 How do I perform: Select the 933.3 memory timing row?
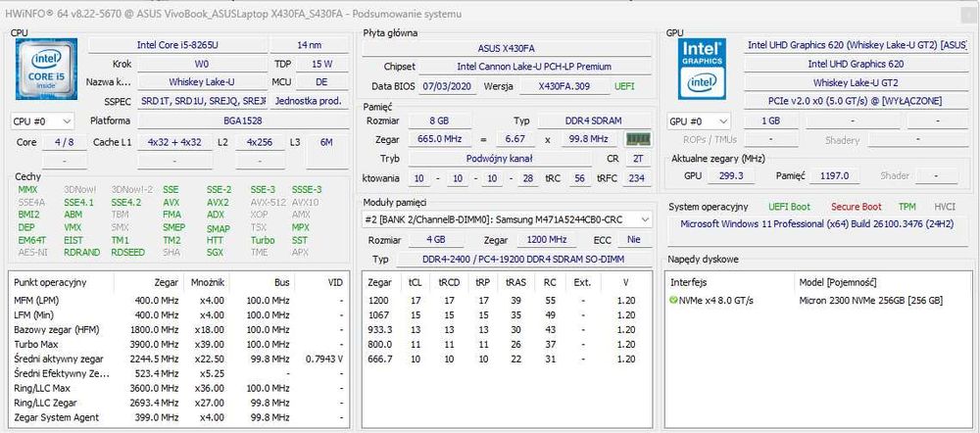tap(507, 329)
